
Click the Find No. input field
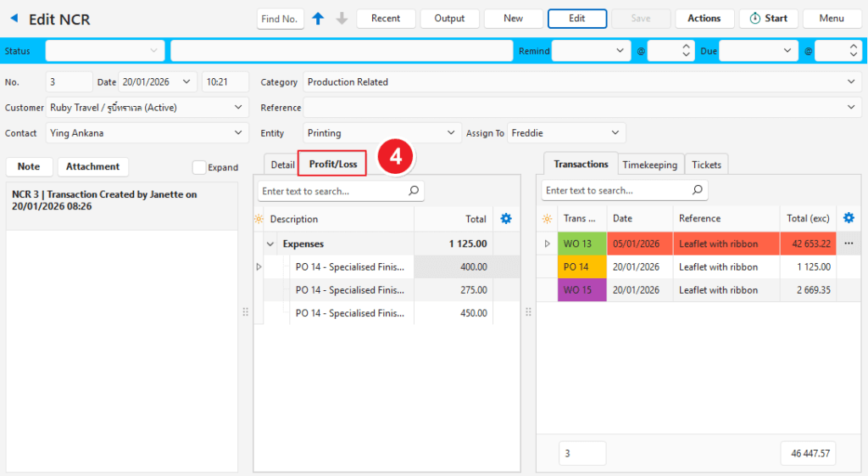pos(280,19)
